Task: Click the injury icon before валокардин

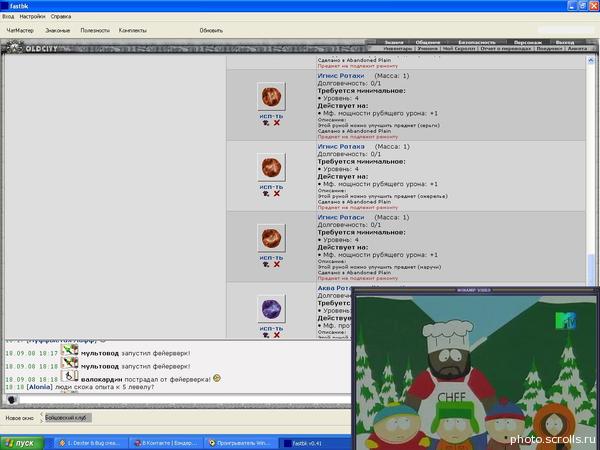Action: click(x=70, y=376)
